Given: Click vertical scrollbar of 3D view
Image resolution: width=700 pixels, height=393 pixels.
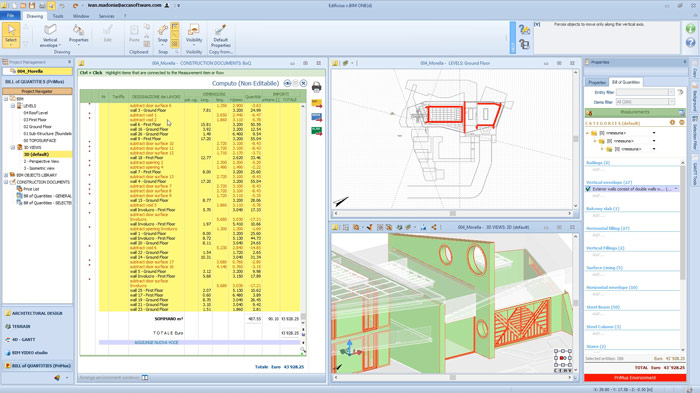Looking at the screenshot, I should click(575, 303).
